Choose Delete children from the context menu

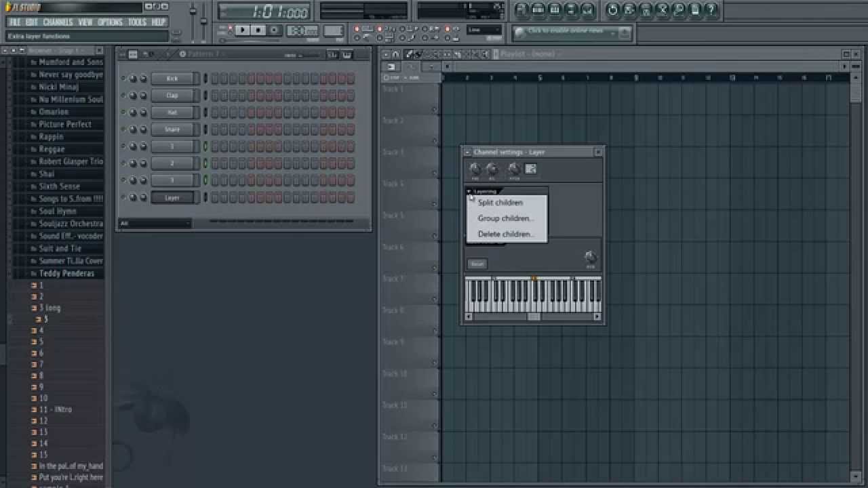pyautogui.click(x=507, y=234)
